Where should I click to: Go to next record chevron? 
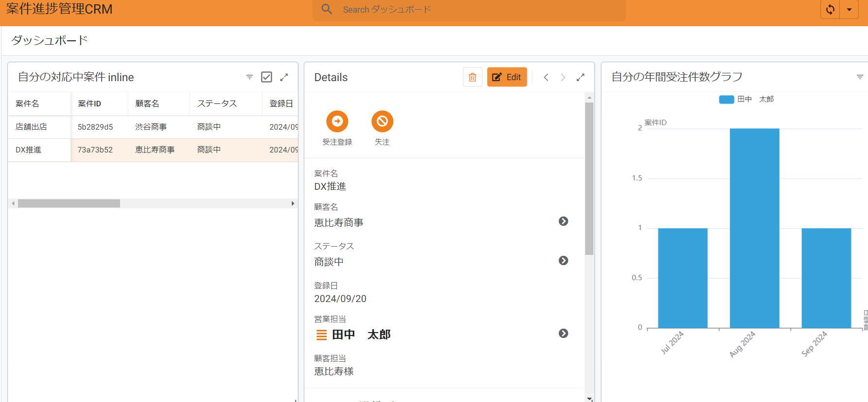point(563,77)
